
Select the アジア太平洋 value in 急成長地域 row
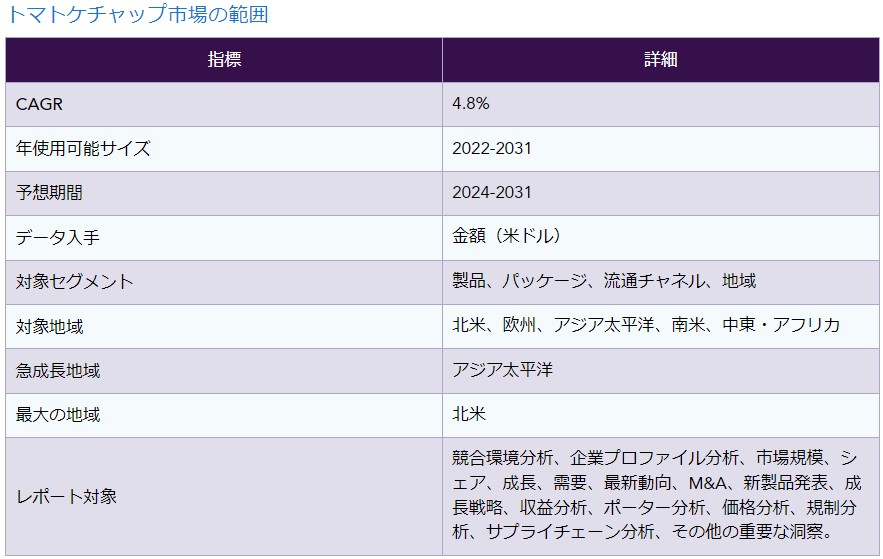[502, 370]
